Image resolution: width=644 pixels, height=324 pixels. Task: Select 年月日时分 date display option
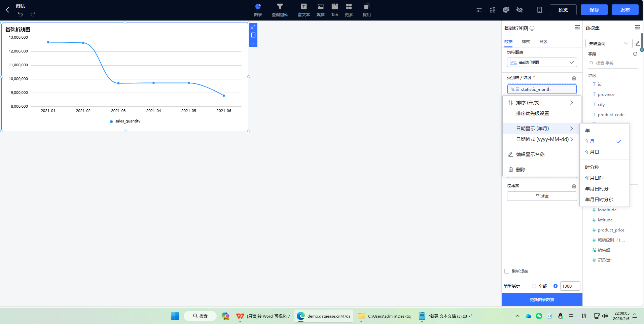605,189
